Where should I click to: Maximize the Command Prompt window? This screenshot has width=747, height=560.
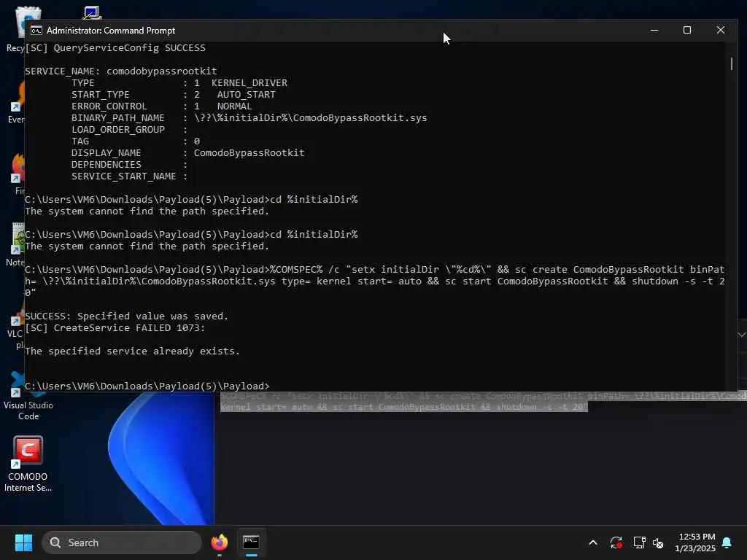click(x=687, y=30)
